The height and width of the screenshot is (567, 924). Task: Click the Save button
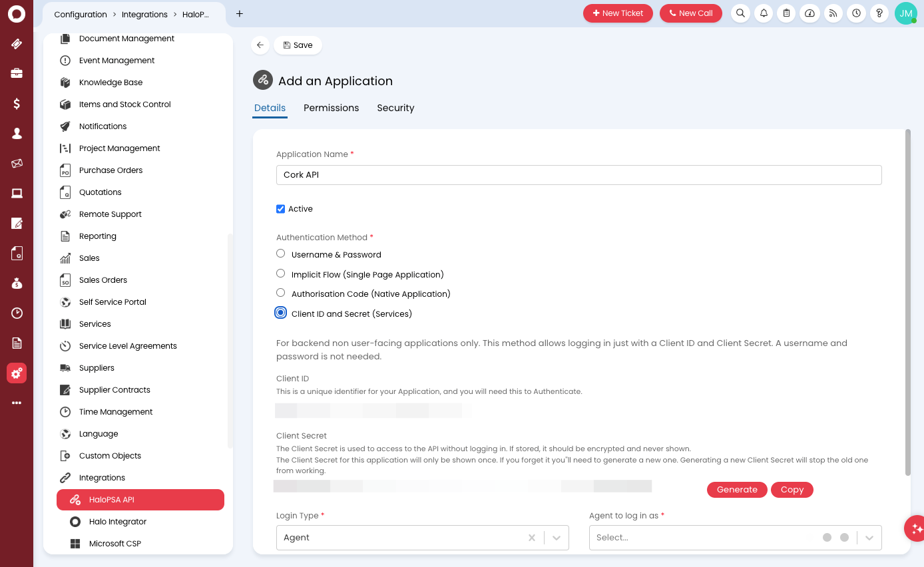pos(298,45)
